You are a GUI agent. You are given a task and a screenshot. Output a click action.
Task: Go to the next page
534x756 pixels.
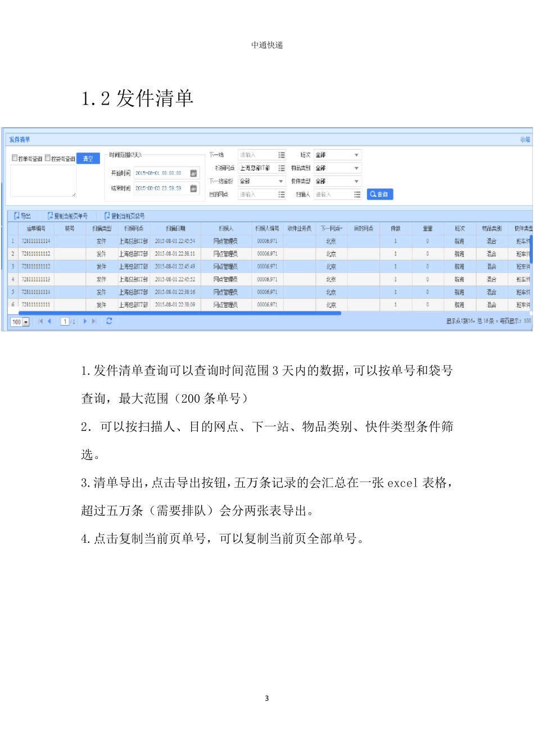pos(85,321)
